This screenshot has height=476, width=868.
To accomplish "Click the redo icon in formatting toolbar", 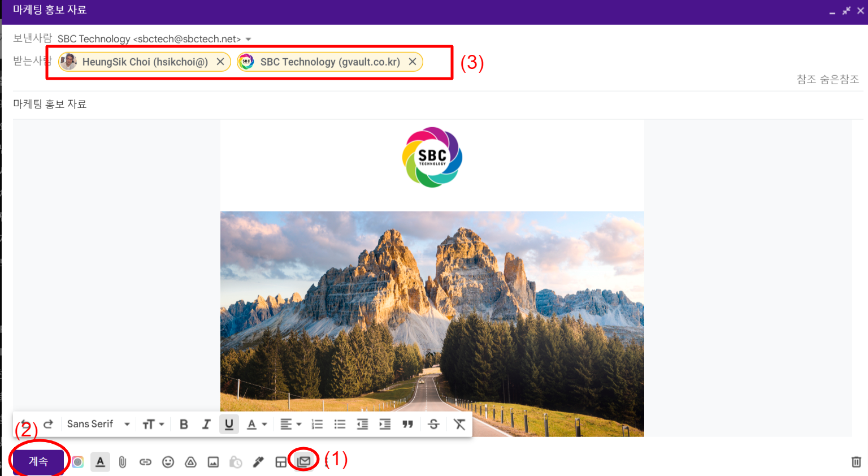I will pyautogui.click(x=49, y=424).
